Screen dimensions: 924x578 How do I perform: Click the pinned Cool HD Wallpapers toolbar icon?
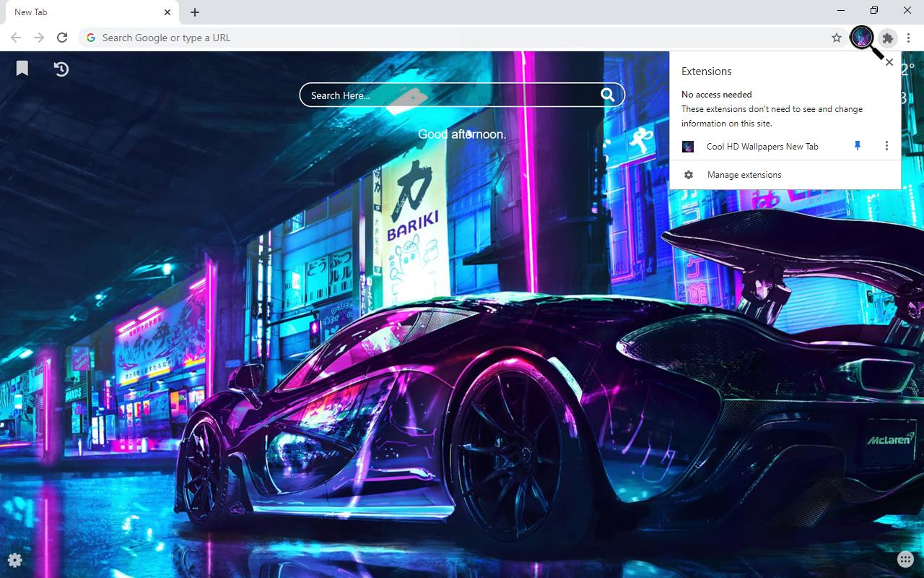tap(862, 37)
